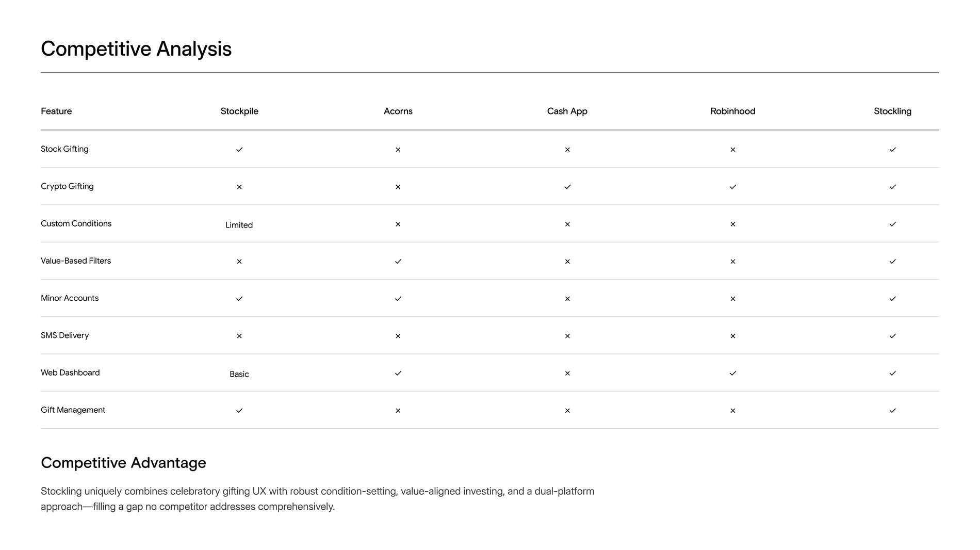Click the Competitive Advantage heading
The width and height of the screenshot is (980, 550).
[x=123, y=463]
